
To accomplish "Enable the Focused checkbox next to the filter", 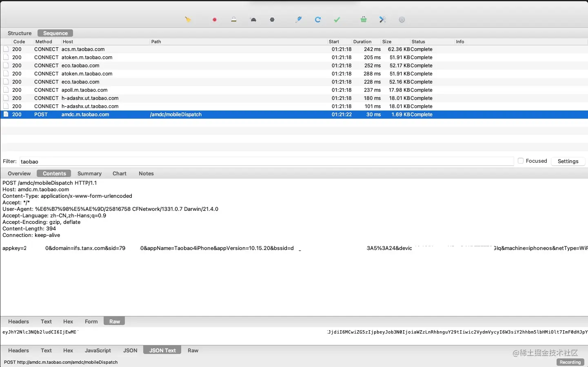I will coord(521,161).
